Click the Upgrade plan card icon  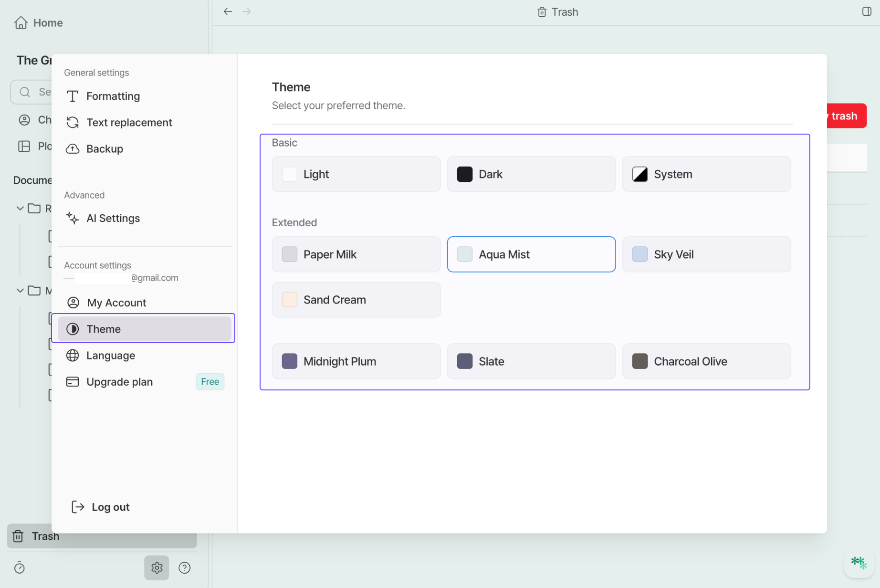(x=73, y=382)
